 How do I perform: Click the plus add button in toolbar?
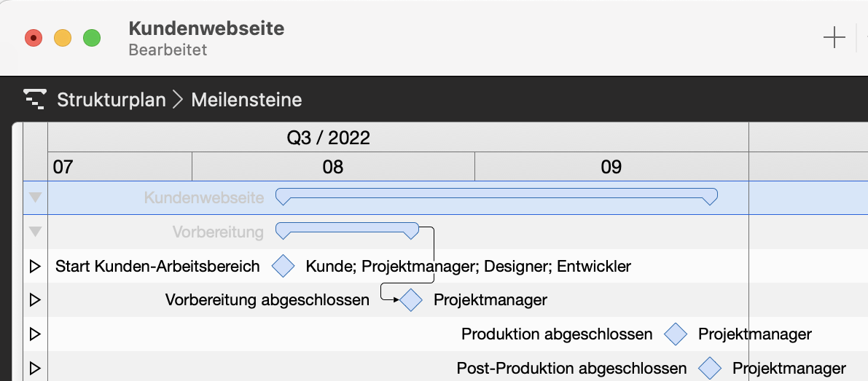834,37
